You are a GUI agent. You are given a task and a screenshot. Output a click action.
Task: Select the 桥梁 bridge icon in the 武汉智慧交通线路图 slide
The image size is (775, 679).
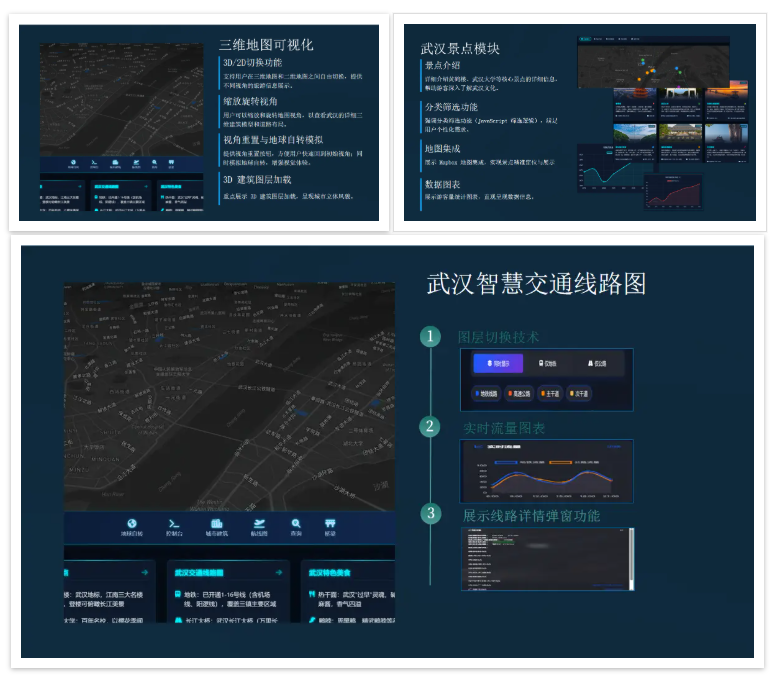[330, 523]
